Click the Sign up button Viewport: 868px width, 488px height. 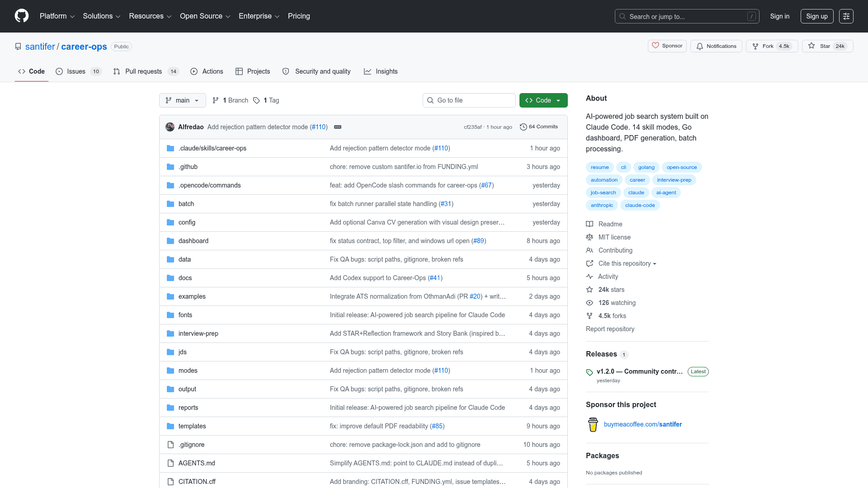pyautogui.click(x=816, y=16)
